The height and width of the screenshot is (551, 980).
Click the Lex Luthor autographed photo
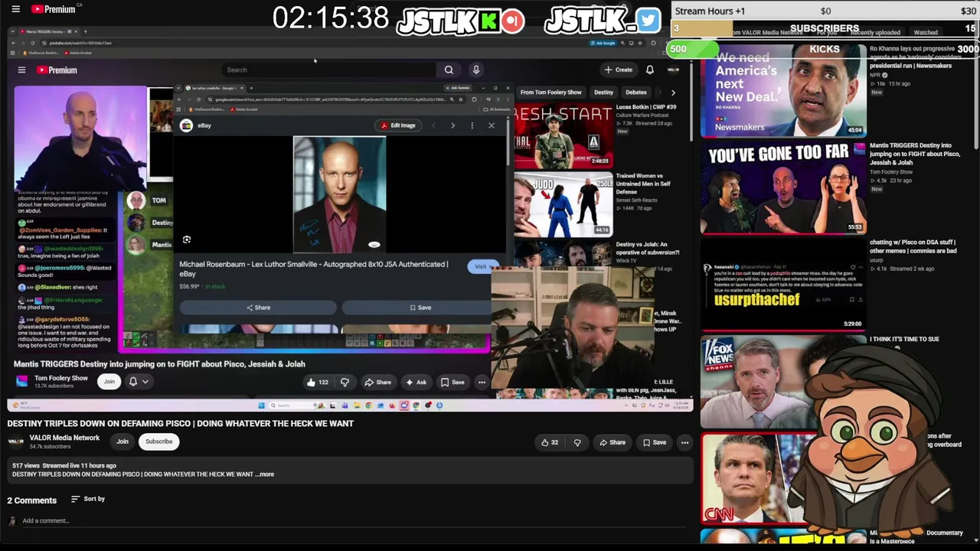click(340, 194)
